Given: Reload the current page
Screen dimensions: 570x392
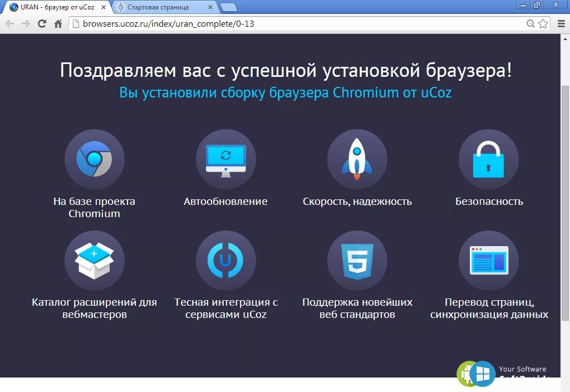Looking at the screenshot, I should point(42,23).
